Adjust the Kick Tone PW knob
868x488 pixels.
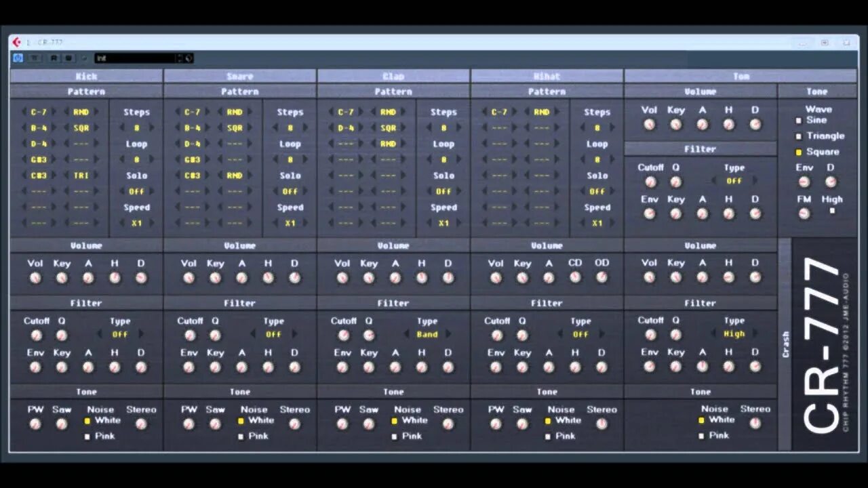pyautogui.click(x=35, y=424)
